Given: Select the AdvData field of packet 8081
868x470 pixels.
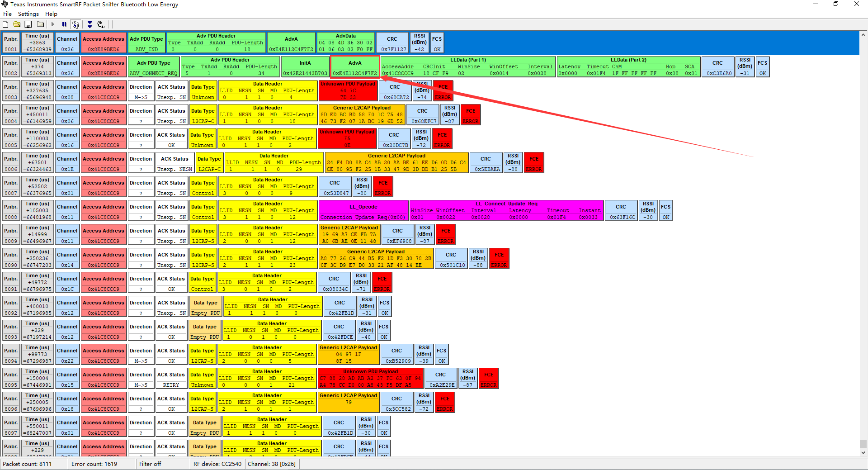Looking at the screenshot, I should click(x=346, y=43).
